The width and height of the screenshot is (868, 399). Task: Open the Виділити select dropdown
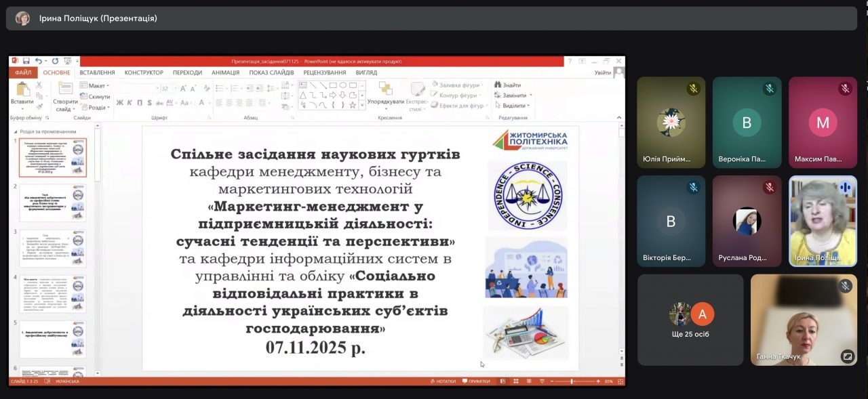point(514,106)
